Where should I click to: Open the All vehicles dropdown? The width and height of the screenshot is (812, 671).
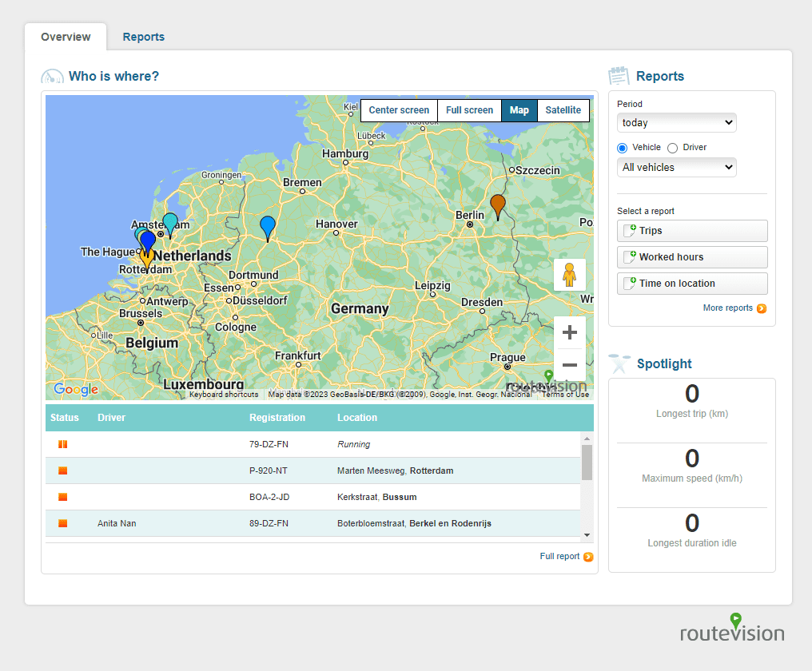pos(676,167)
